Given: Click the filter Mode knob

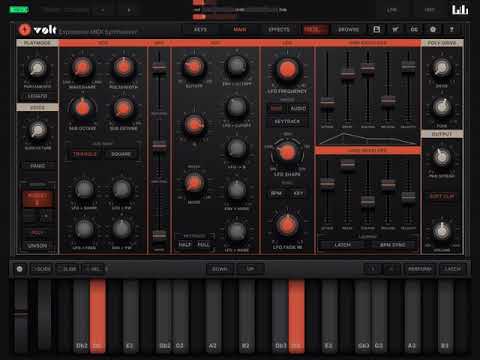Looking at the screenshot, I should tap(194, 184).
